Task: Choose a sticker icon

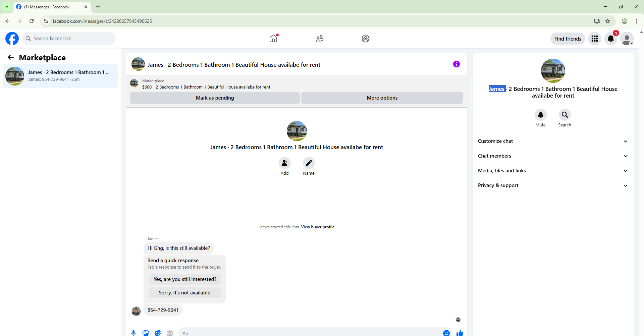Action: click(x=158, y=333)
